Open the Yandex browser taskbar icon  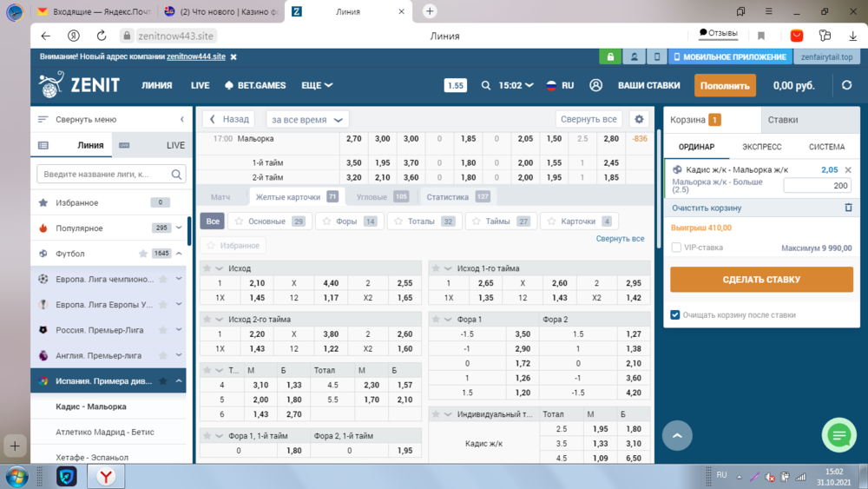point(106,476)
